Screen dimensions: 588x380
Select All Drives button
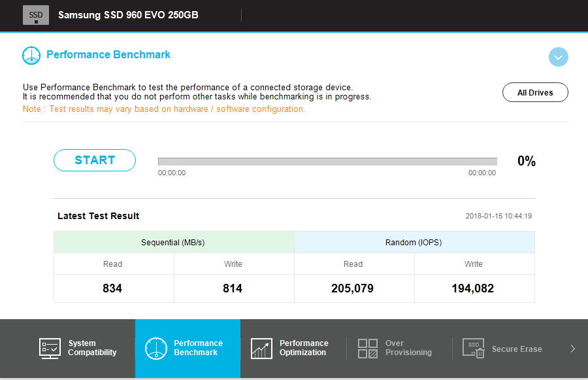click(x=535, y=92)
